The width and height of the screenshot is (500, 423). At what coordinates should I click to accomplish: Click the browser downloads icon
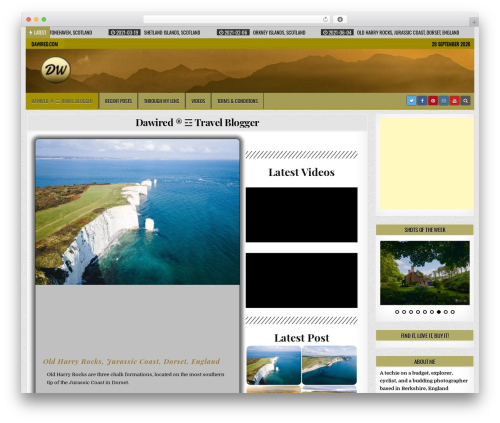click(x=340, y=19)
